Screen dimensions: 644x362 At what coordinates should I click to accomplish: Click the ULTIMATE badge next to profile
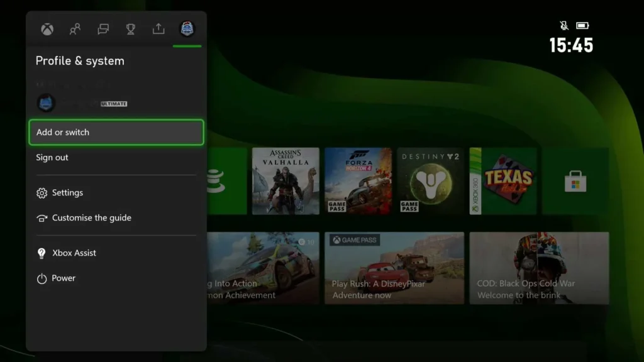(114, 104)
